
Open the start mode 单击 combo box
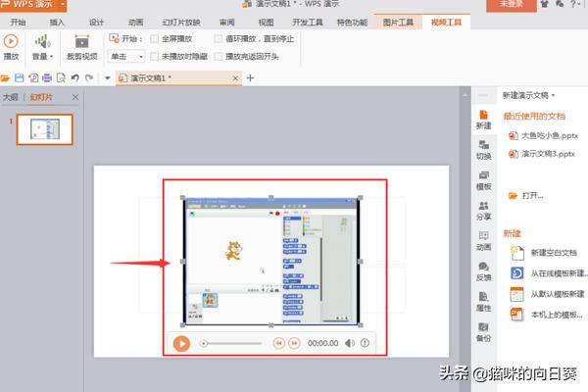click(x=126, y=56)
